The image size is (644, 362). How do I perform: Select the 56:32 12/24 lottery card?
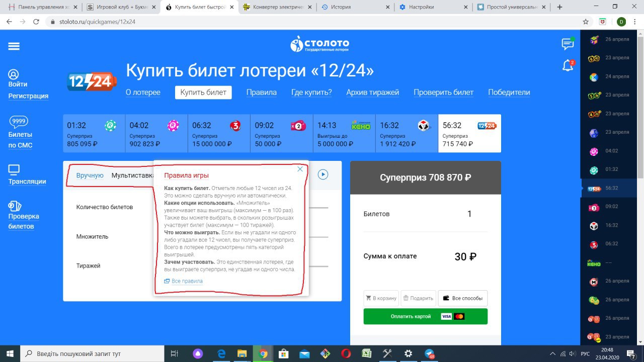coord(469,133)
